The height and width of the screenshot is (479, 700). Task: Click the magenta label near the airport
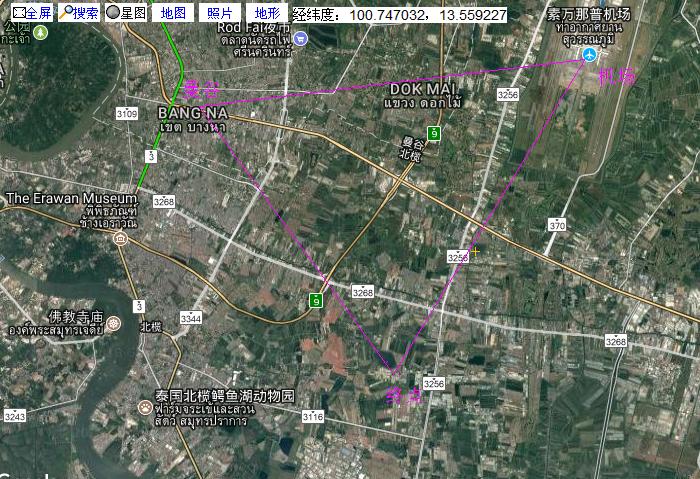point(614,77)
